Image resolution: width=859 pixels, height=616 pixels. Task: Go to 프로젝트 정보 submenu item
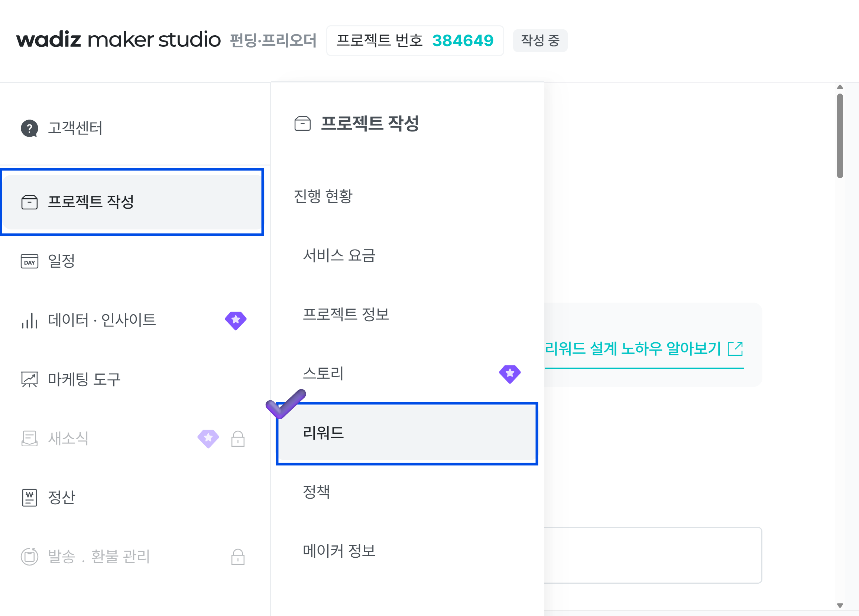tap(346, 314)
